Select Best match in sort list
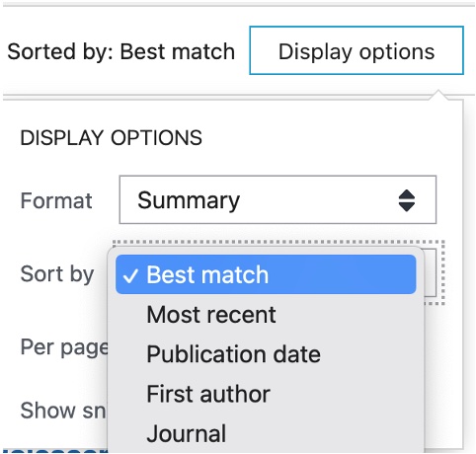Screen dimensions: 476x454 click(x=266, y=274)
